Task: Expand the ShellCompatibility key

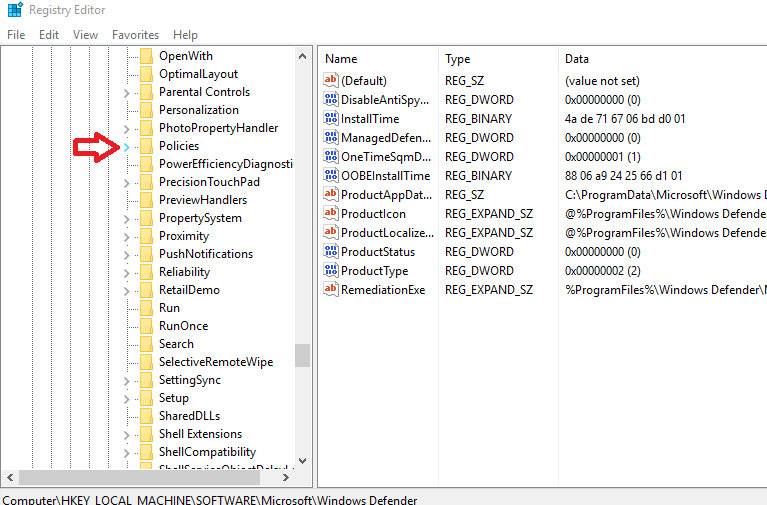Action: (x=127, y=453)
